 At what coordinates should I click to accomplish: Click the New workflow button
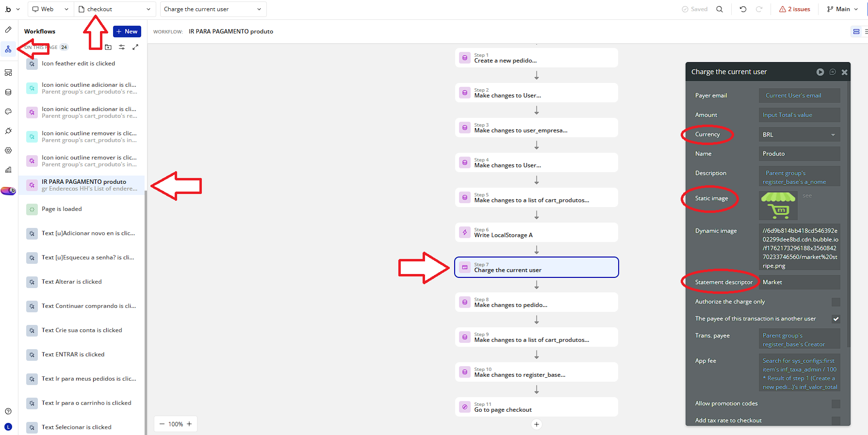pos(127,32)
